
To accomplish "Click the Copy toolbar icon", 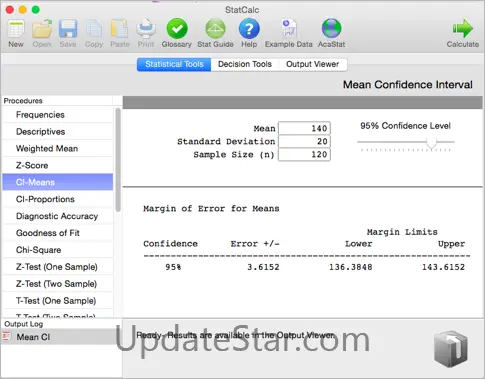I will pyautogui.click(x=94, y=29).
